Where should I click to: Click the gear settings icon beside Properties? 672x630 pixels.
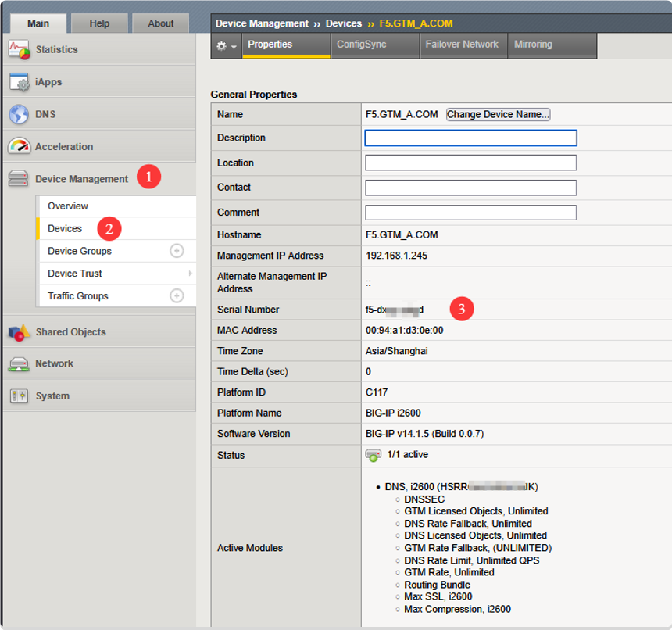point(221,46)
